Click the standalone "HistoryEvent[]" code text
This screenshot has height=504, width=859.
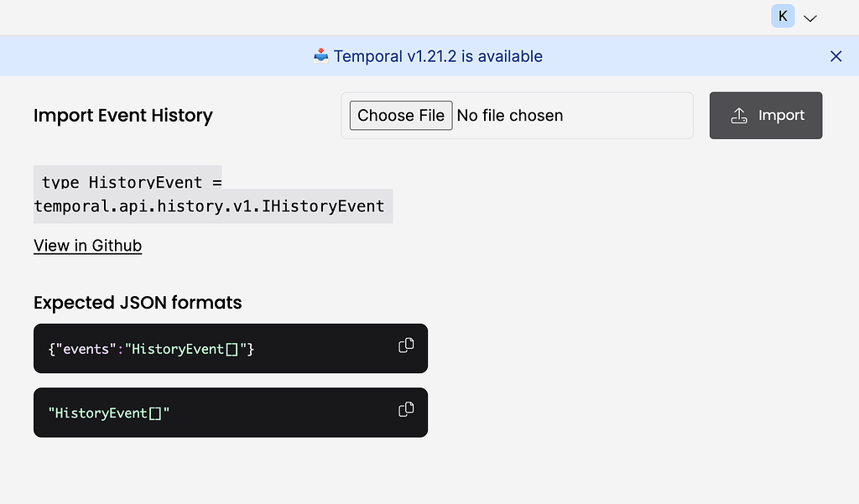tap(109, 413)
